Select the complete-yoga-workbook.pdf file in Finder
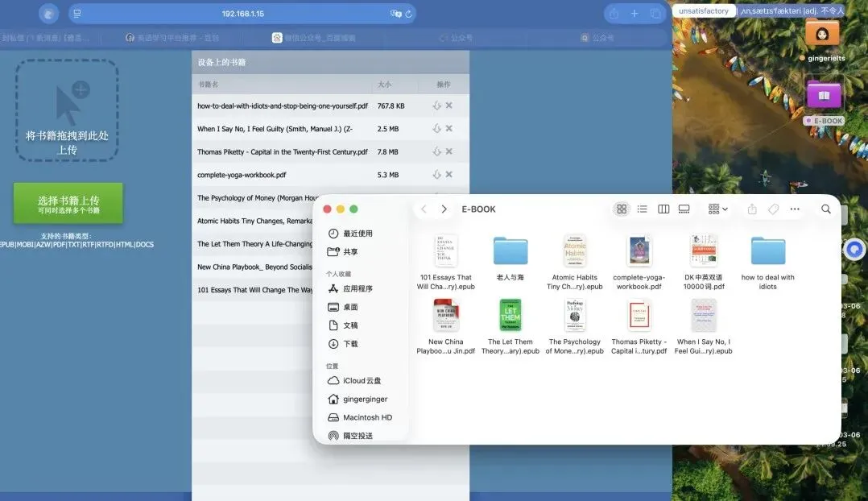The width and height of the screenshot is (868, 501). click(639, 262)
